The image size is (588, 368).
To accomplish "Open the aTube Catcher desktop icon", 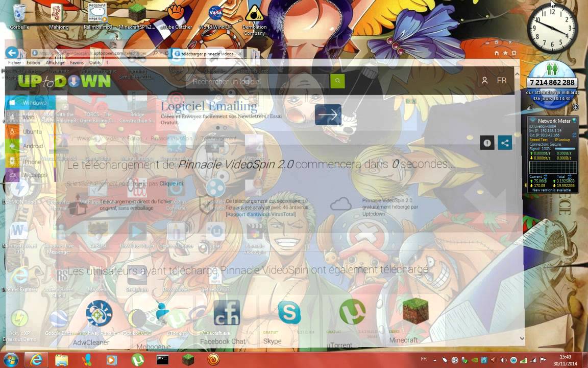I will [176, 16].
